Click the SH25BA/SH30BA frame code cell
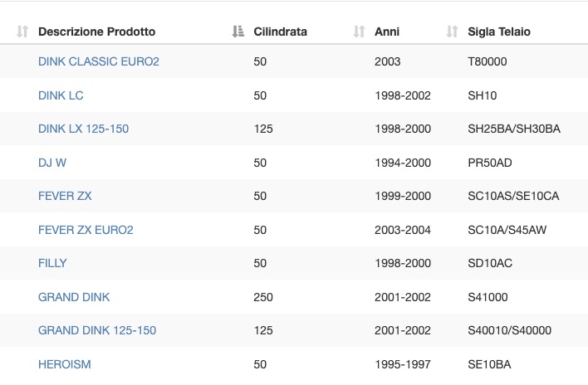Screen dimensions: 588x385 point(514,129)
